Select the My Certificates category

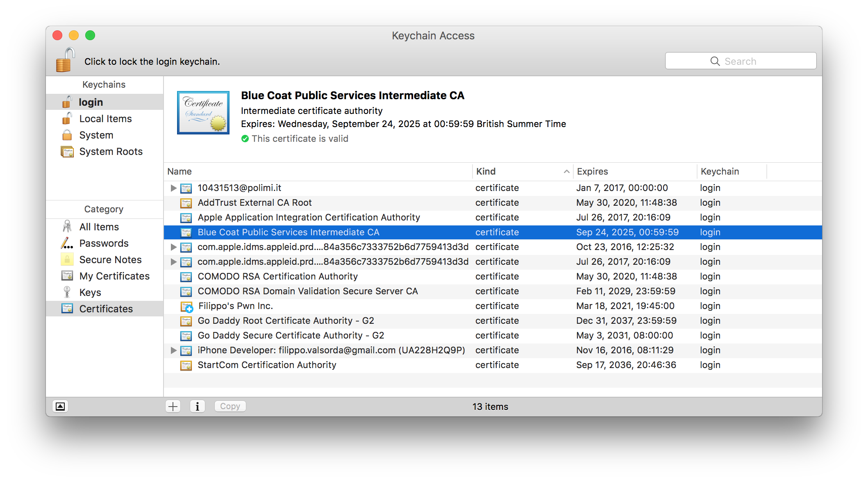coord(114,276)
